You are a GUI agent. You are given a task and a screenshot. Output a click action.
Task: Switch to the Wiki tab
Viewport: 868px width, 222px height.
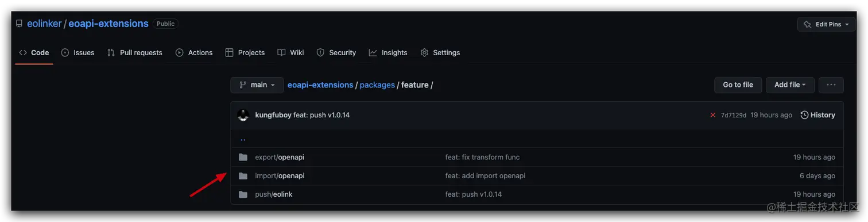290,52
